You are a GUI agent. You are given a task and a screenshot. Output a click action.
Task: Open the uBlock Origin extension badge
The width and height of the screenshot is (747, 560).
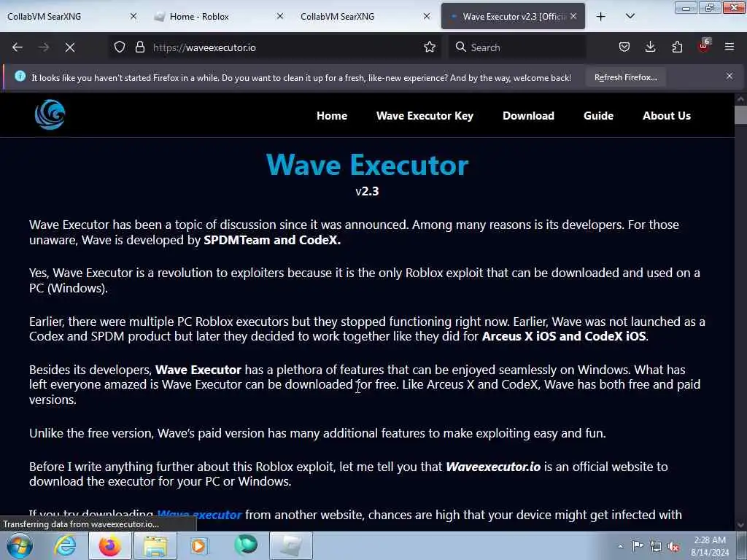[x=704, y=46]
